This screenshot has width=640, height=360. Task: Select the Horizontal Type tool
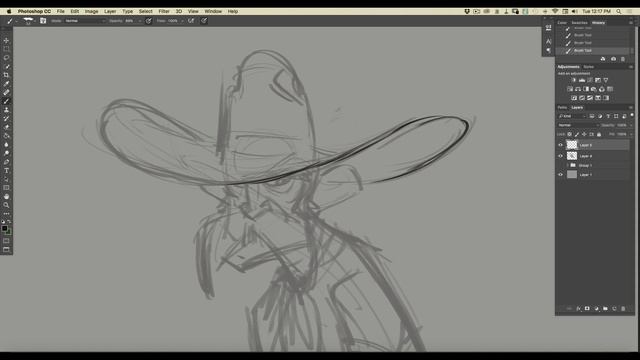click(6, 171)
